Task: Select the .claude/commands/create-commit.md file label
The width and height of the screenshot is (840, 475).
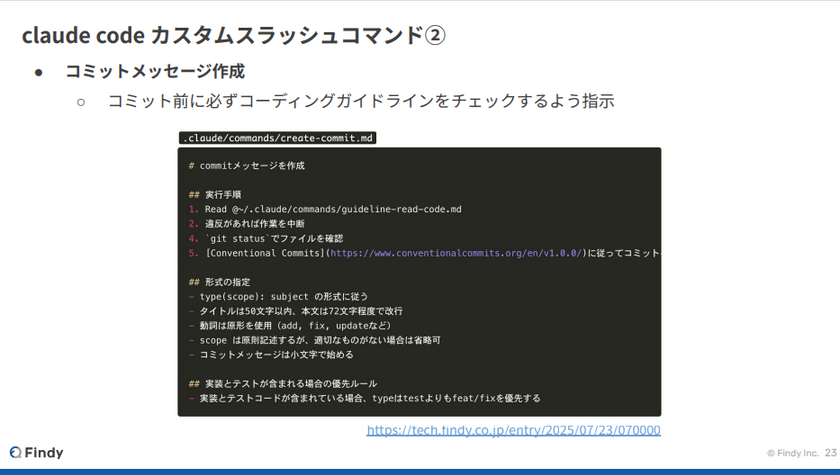Action: [277, 138]
